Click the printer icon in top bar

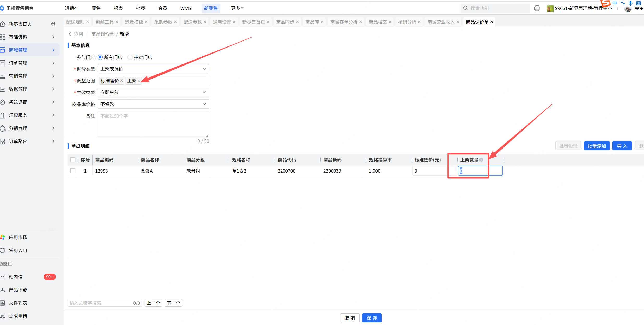(x=537, y=8)
